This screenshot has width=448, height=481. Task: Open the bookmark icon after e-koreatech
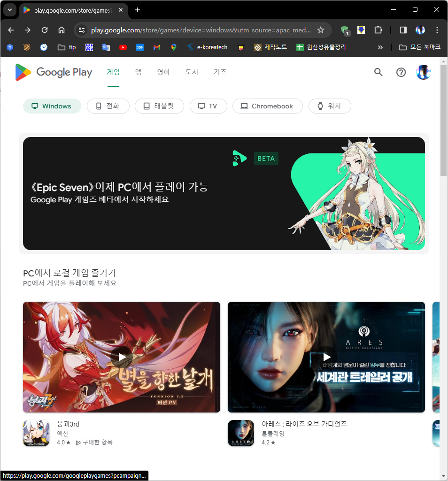pyautogui.click(x=241, y=47)
